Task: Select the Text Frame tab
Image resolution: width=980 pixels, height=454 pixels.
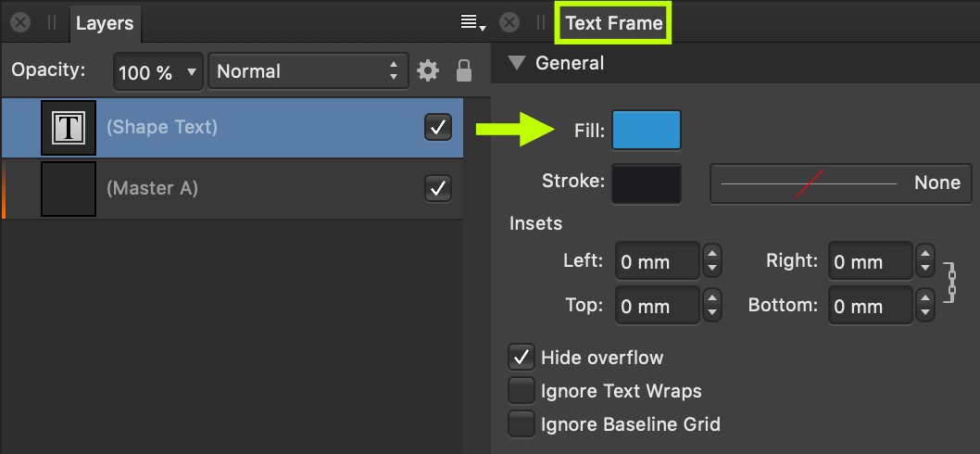Action: click(x=614, y=23)
